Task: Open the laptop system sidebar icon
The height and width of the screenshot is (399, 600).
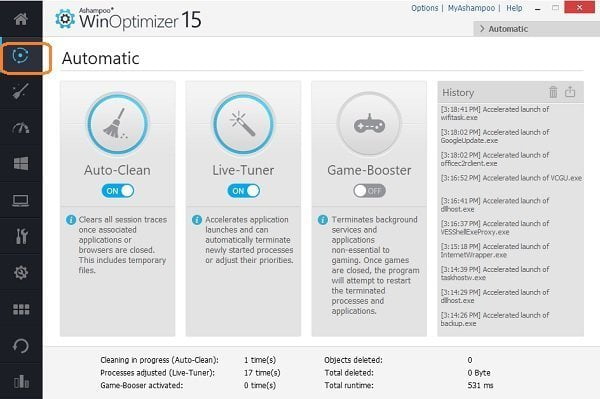Action: pos(21,200)
